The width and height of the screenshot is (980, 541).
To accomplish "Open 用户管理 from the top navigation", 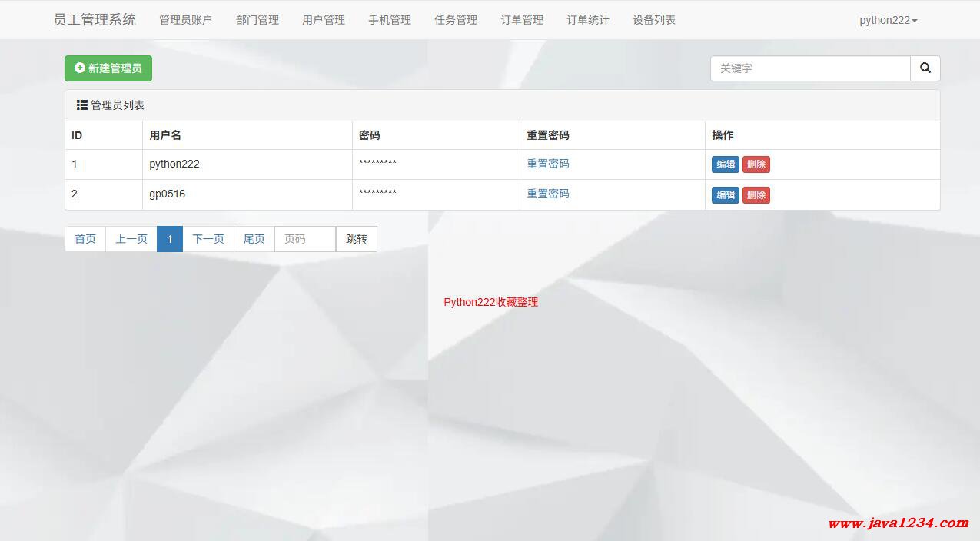I will (324, 20).
